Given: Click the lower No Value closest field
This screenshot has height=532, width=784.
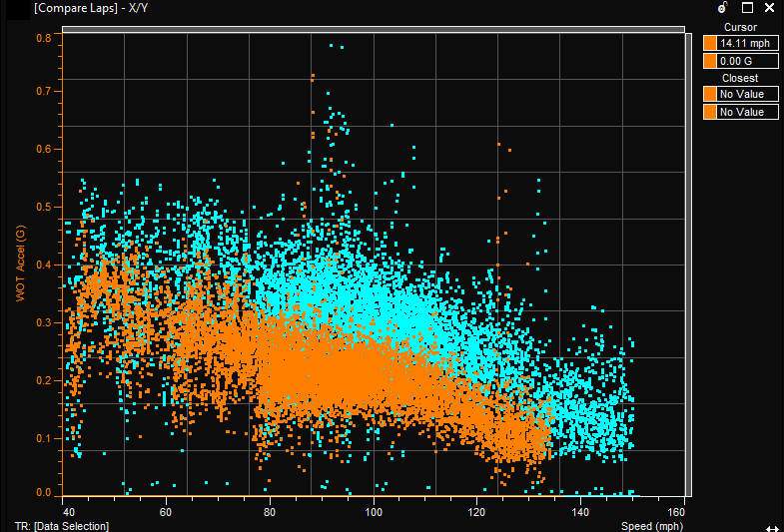Looking at the screenshot, I should tap(747, 112).
